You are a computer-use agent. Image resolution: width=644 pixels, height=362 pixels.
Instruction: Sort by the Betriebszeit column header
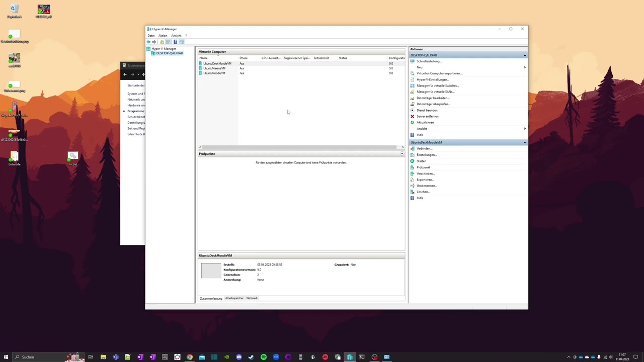click(x=325, y=58)
